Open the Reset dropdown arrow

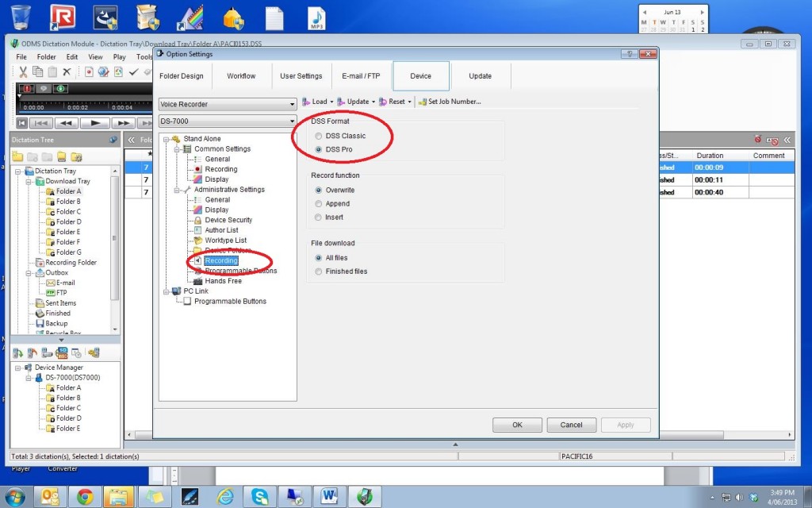pyautogui.click(x=409, y=102)
